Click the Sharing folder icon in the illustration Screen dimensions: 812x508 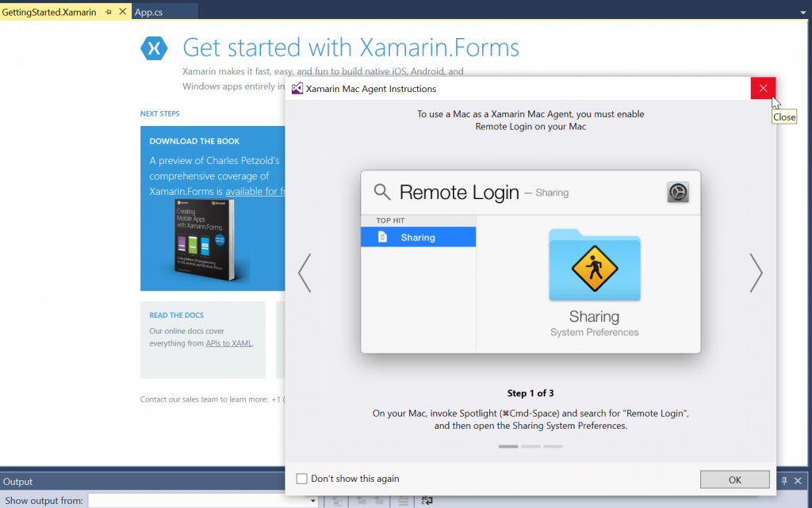click(x=595, y=265)
